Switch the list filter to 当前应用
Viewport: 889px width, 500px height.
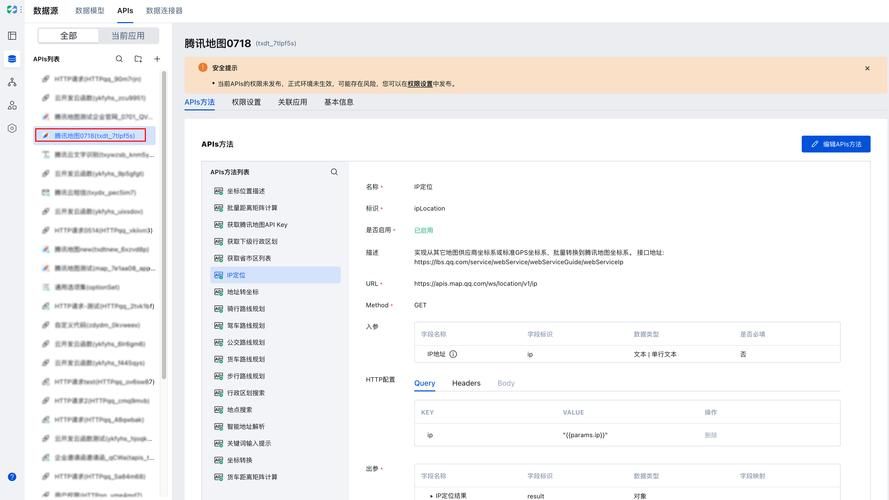[128, 36]
